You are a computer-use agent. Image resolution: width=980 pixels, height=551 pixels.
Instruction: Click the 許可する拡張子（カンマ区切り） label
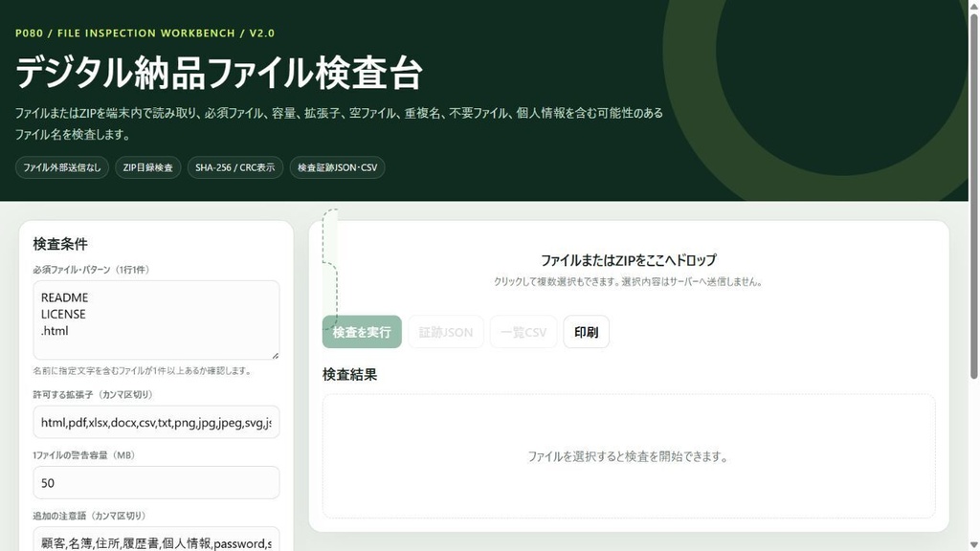(93, 395)
